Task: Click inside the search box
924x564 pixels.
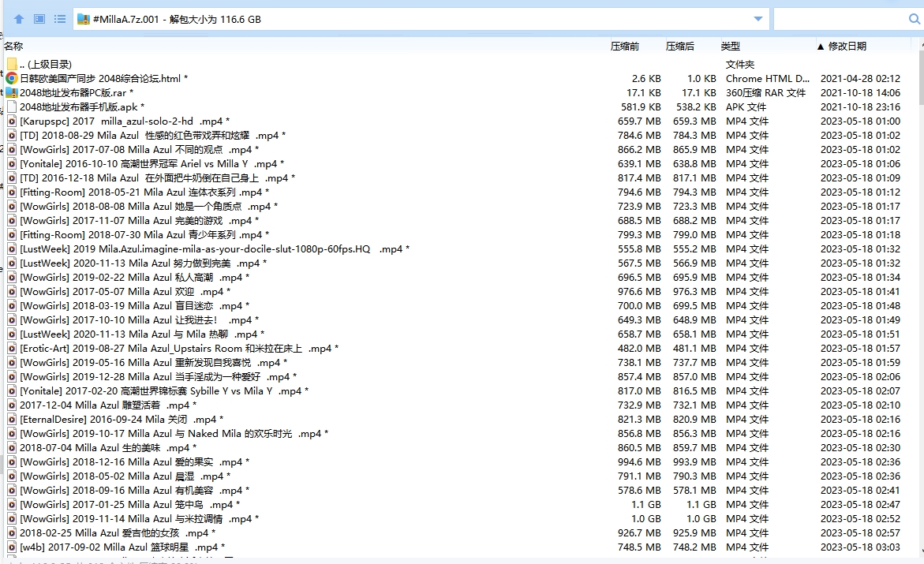Action: (840, 19)
